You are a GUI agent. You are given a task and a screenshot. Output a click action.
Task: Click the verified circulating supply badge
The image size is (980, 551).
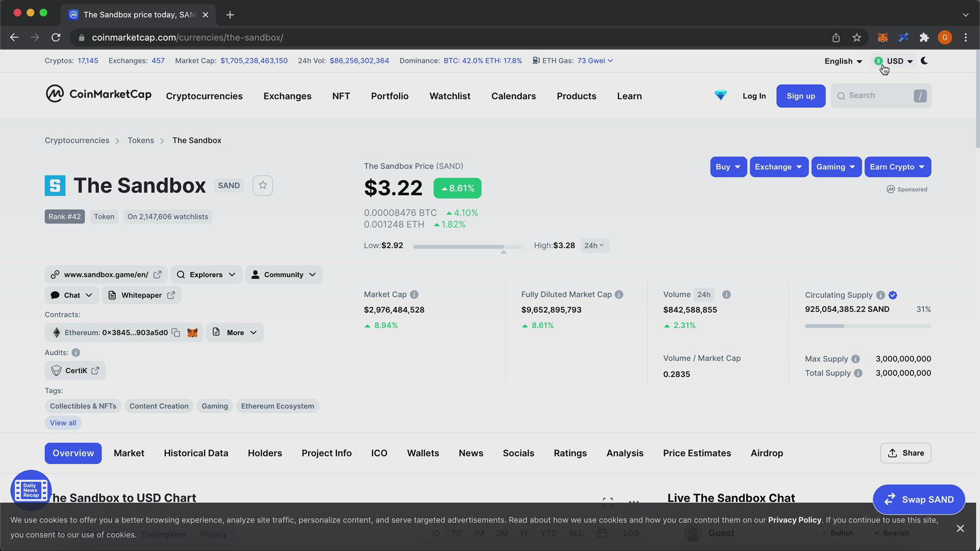pyautogui.click(x=893, y=295)
